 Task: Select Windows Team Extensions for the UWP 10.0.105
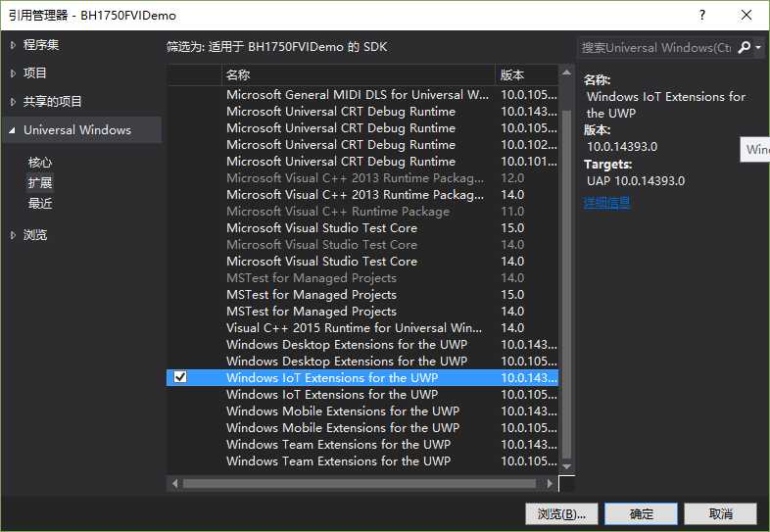point(362,461)
